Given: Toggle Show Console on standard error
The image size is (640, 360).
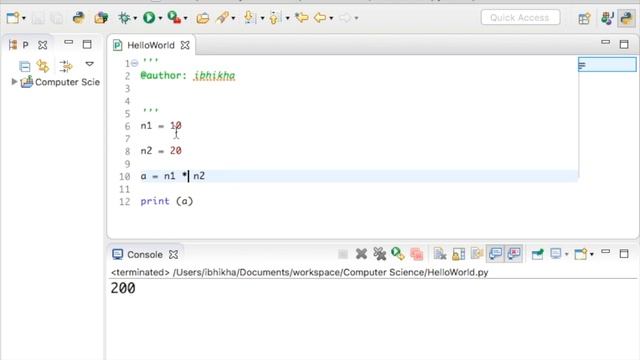Looking at the screenshot, I should [x=514, y=254].
